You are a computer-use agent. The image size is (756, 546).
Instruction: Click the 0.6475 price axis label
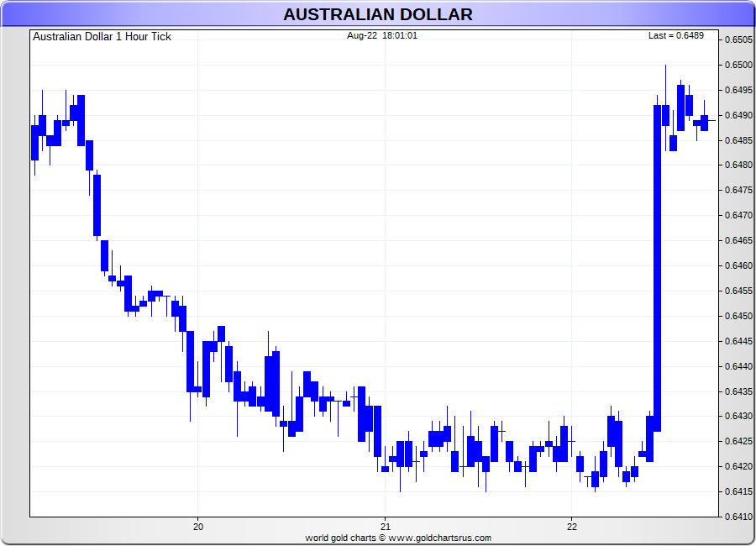pos(738,190)
